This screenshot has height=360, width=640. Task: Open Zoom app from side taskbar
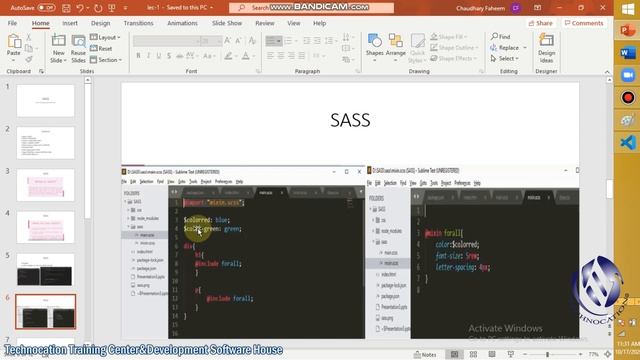(x=627, y=76)
